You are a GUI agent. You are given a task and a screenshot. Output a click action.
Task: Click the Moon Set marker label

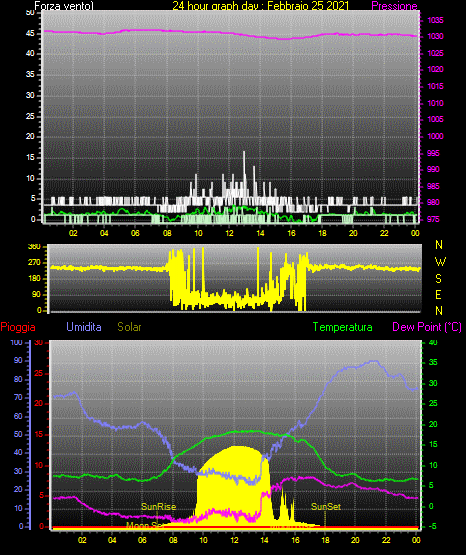tap(144, 525)
